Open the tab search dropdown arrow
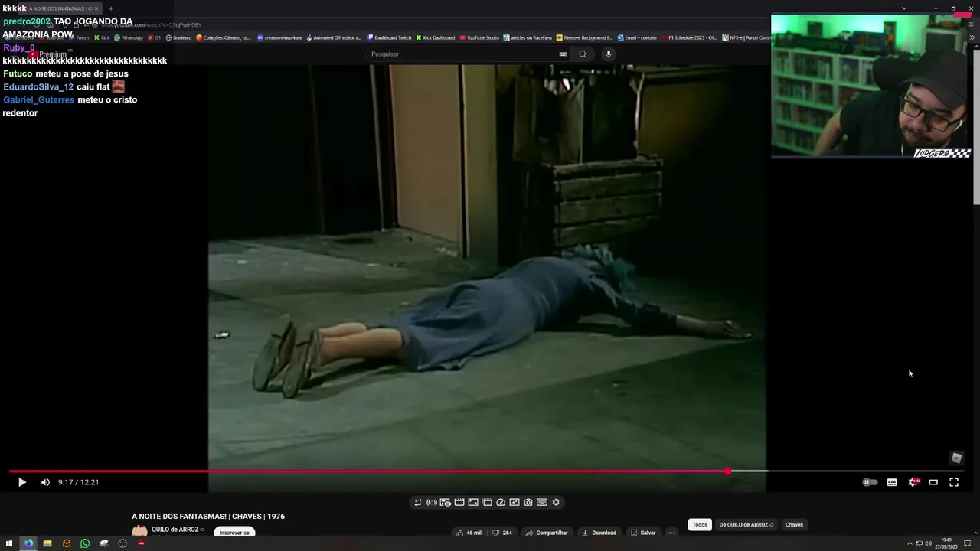The image size is (980, 551). pos(903,8)
